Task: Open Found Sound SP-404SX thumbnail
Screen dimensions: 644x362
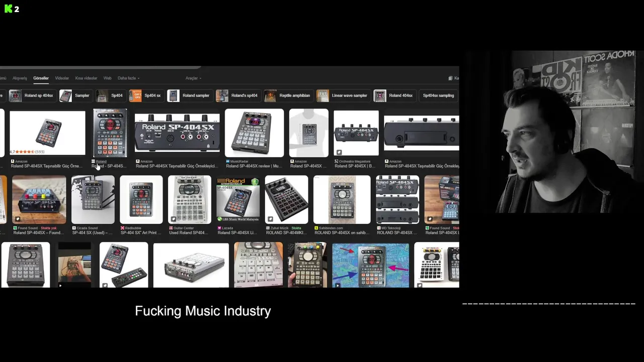Action: point(39,200)
